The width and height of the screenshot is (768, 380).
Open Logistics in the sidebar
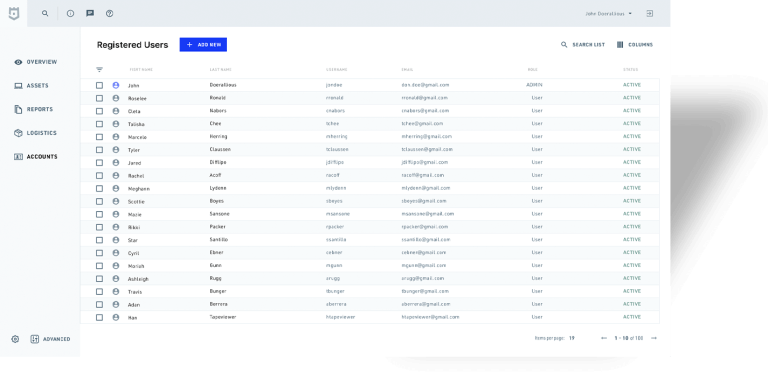pos(35,133)
